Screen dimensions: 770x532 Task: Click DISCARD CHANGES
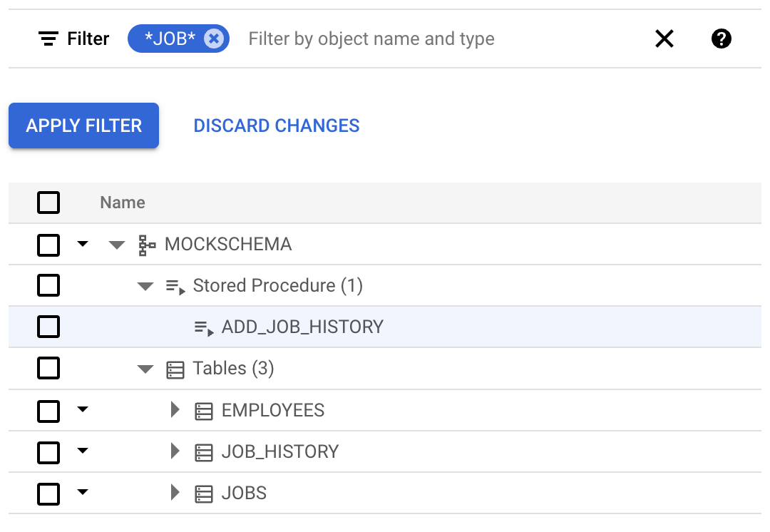click(x=277, y=126)
